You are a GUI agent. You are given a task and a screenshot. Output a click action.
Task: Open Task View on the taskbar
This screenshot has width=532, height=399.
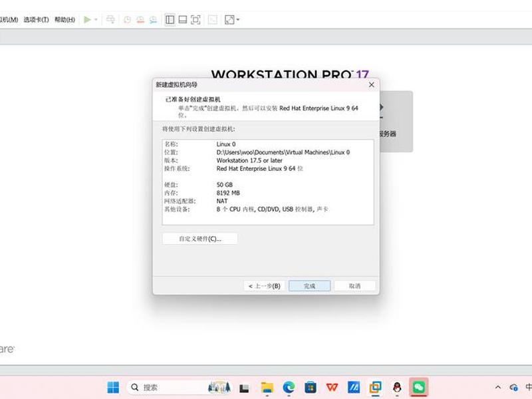click(244, 388)
